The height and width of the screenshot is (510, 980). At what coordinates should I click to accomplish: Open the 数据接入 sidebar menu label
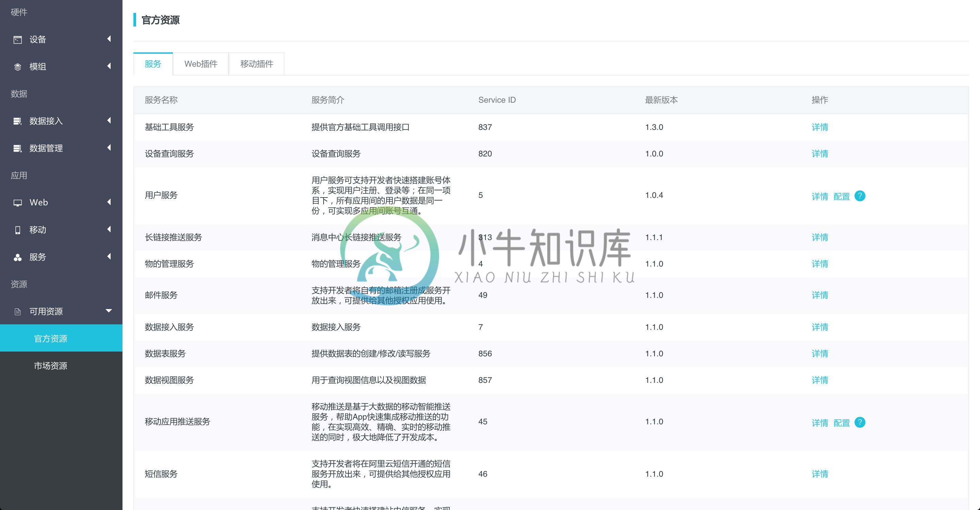pos(46,121)
